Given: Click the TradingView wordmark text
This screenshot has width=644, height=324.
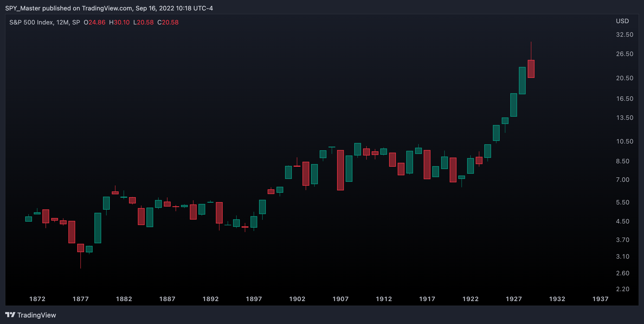Looking at the screenshot, I should coord(37,315).
